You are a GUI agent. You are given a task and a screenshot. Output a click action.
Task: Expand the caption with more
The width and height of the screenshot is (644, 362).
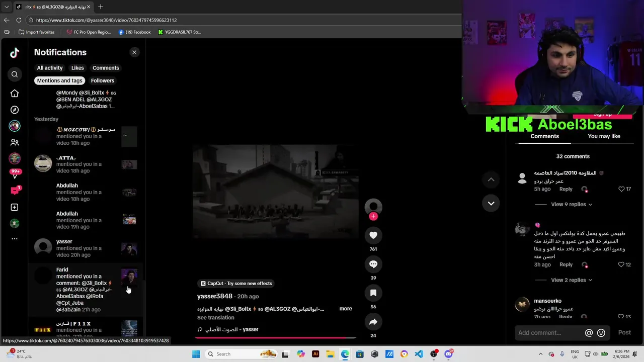click(x=346, y=309)
